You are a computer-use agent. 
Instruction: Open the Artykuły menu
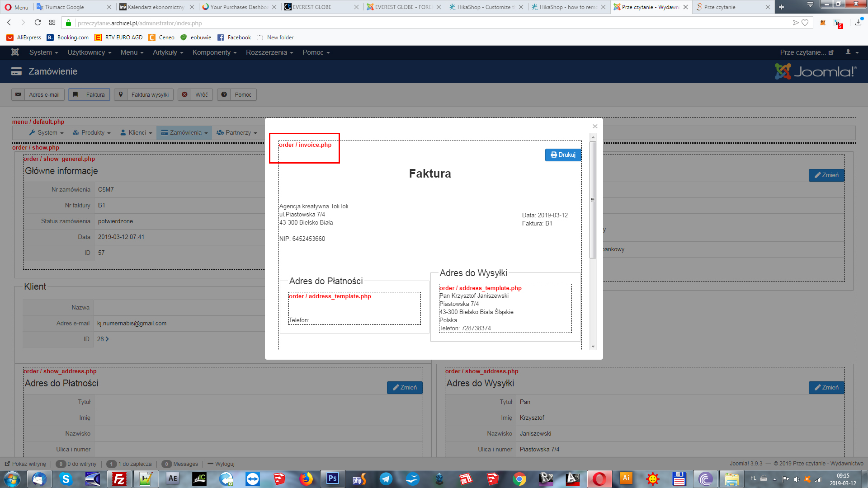coord(168,52)
